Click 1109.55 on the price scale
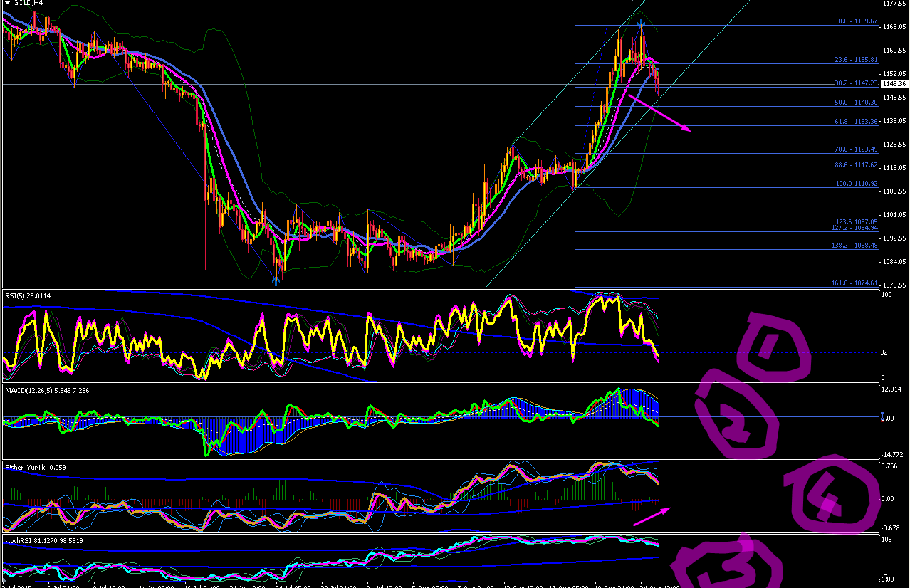The image size is (910, 588). pyautogui.click(x=895, y=191)
